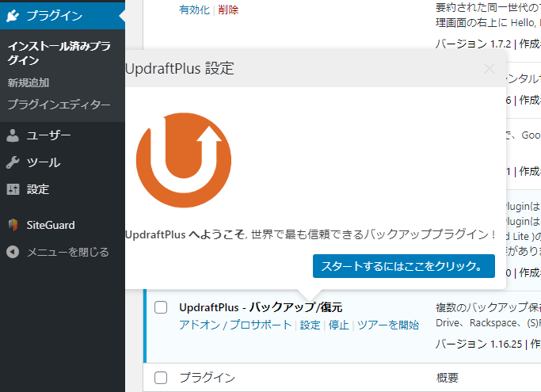
Task: Click the Settings sliders icon
Action: [13, 189]
